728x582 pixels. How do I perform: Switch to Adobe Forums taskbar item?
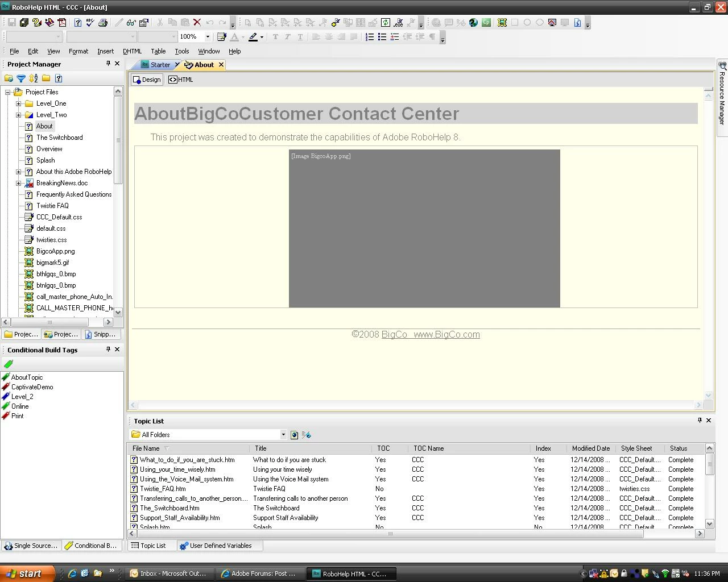[260, 573]
